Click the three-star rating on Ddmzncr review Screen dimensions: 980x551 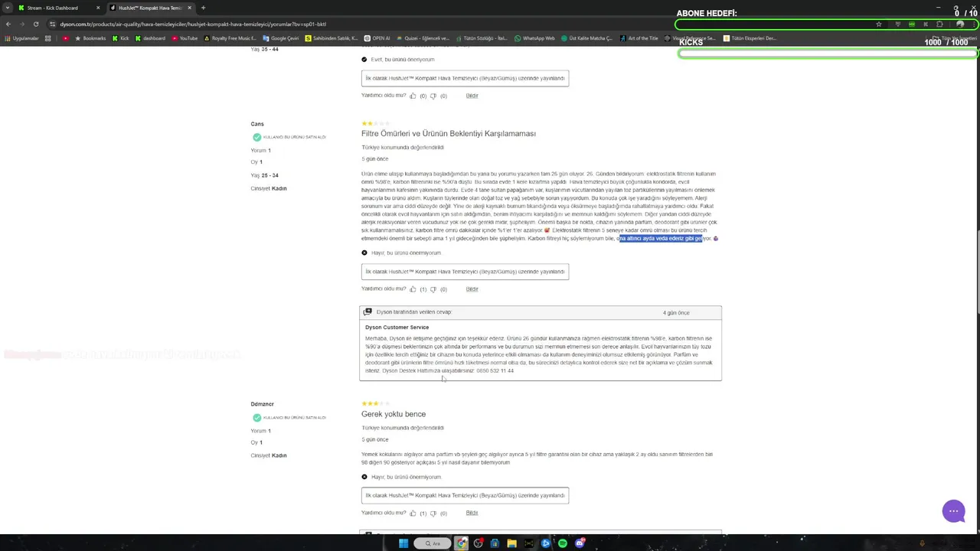point(375,403)
